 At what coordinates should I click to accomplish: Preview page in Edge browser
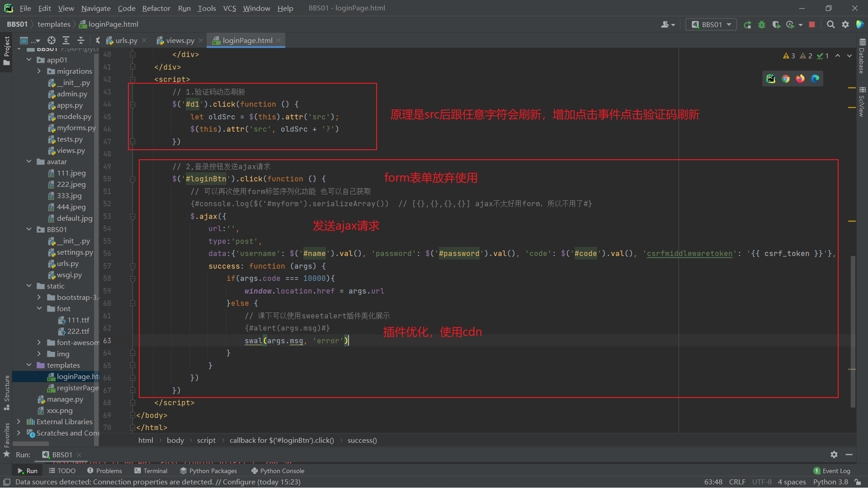(x=815, y=79)
